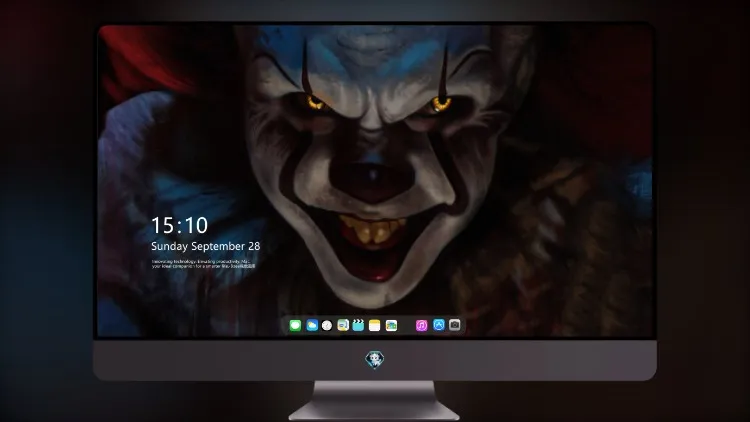The height and width of the screenshot is (422, 750).
Task: Open the Weather app in the dock
Action: tap(312, 325)
